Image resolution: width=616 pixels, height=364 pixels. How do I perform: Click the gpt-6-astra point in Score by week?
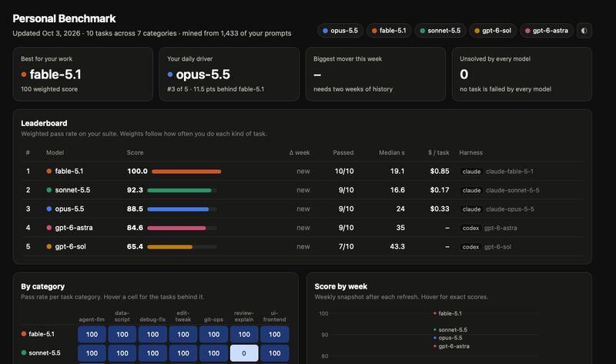[x=434, y=346]
